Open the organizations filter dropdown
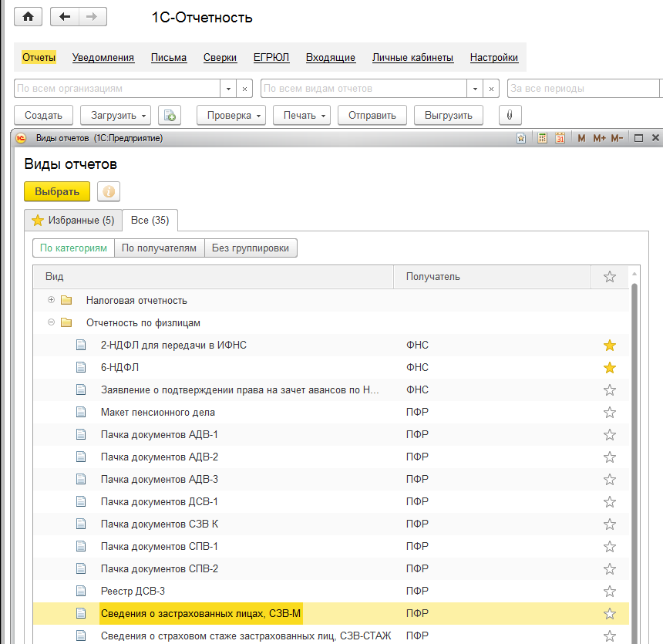 (228, 89)
